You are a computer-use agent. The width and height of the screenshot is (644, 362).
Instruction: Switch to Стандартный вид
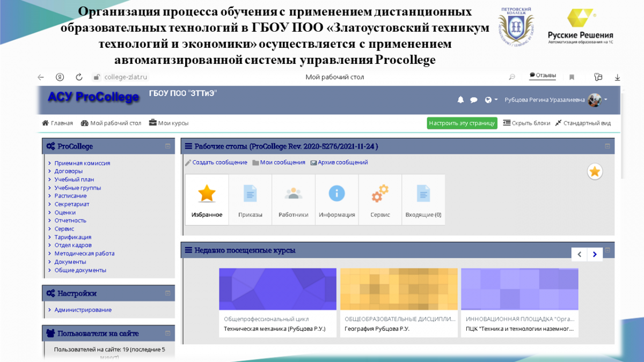(583, 123)
